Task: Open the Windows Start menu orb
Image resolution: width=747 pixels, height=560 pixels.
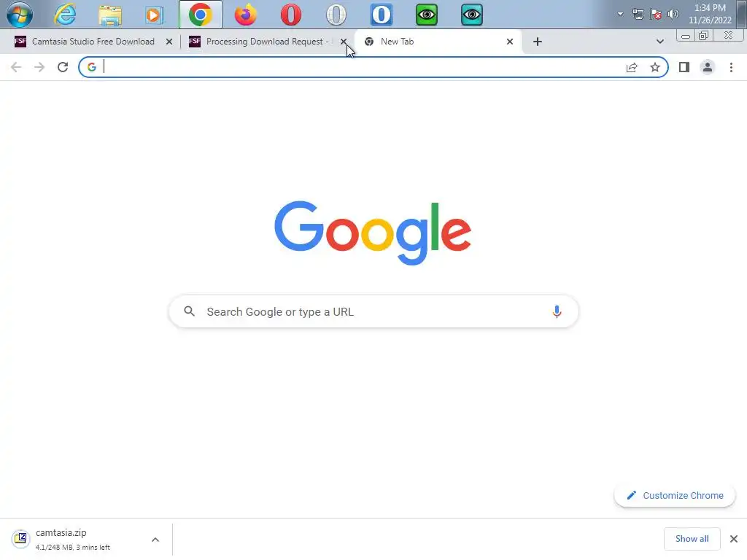Action: tap(20, 15)
